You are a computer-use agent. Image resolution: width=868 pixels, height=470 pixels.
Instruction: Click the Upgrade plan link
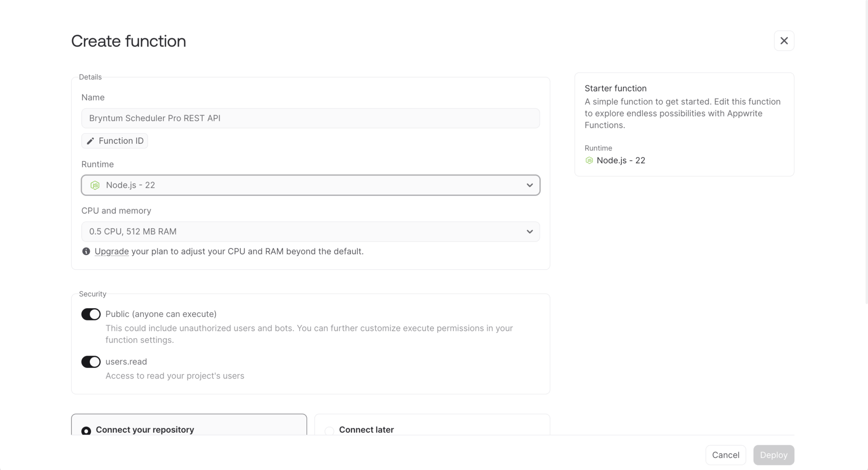pos(111,251)
